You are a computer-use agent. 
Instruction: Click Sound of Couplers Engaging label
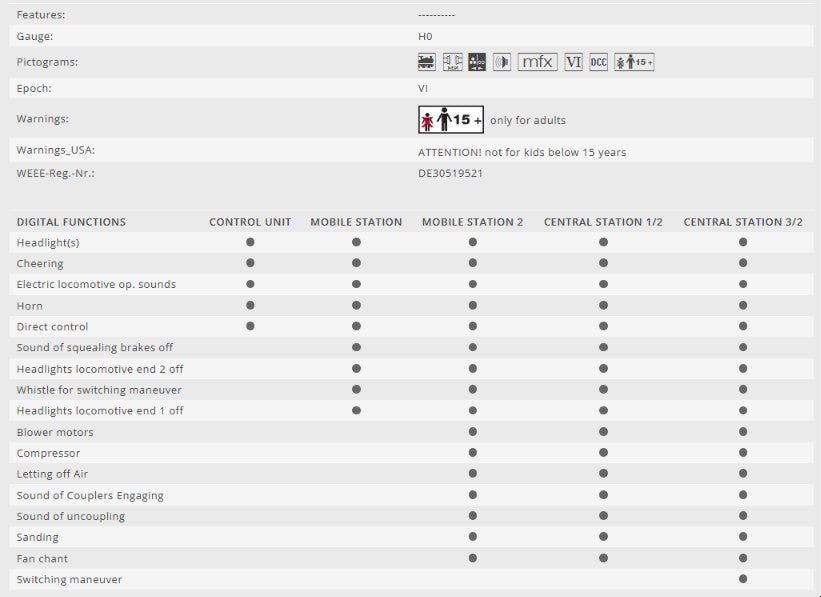tap(90, 495)
